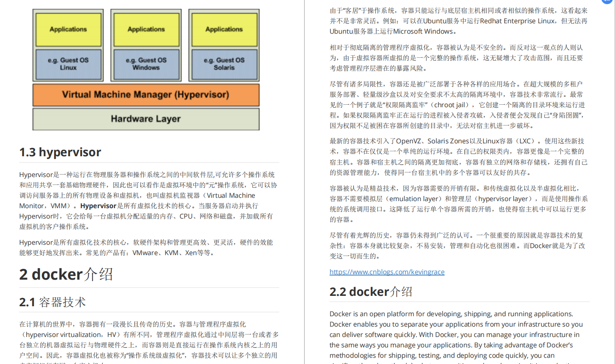Viewport: 615px width, 364px height.
Task: Click the "Hardware Layer" bar in the diagram
Action: coord(146,119)
